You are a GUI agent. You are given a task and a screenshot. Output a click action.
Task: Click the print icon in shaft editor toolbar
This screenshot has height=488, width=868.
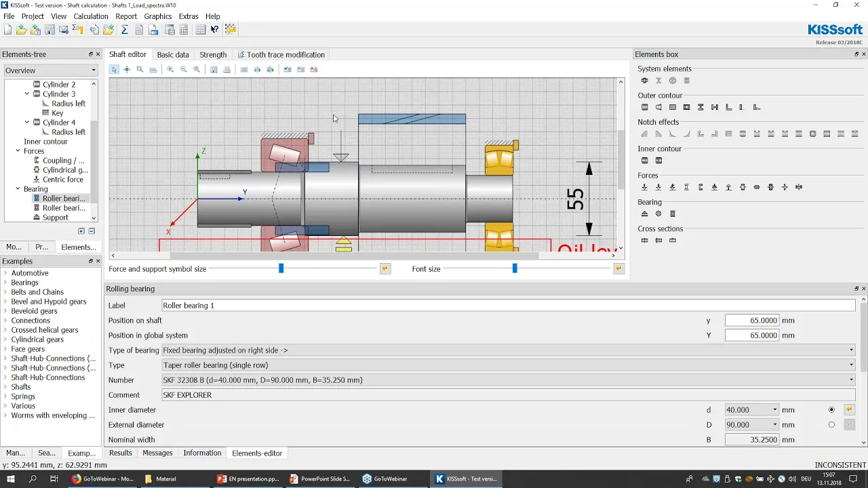tap(226, 69)
